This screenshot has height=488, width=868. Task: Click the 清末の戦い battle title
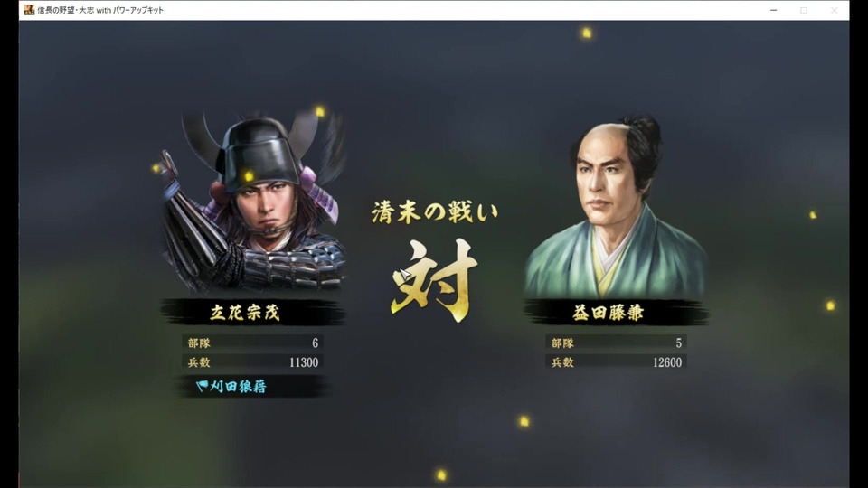pos(435,212)
